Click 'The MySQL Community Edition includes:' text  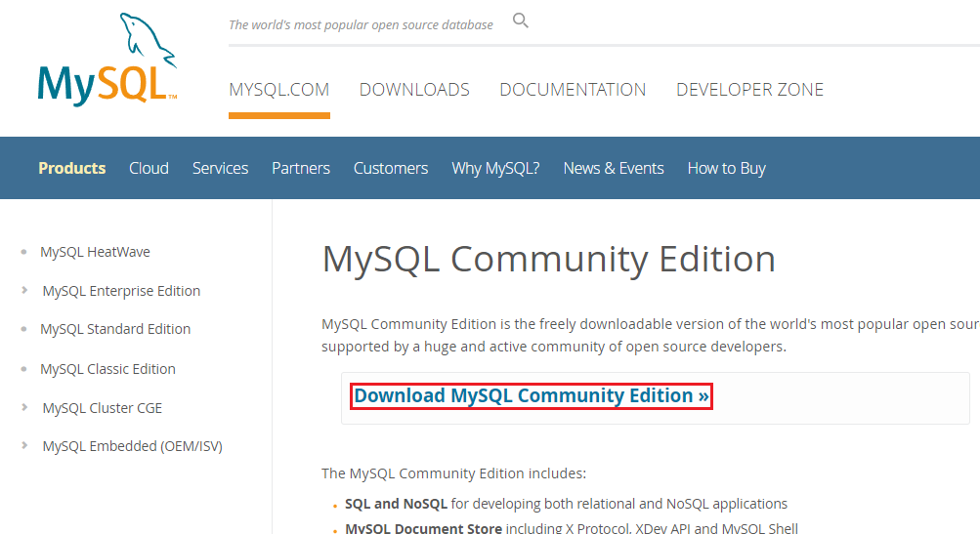tap(453, 473)
